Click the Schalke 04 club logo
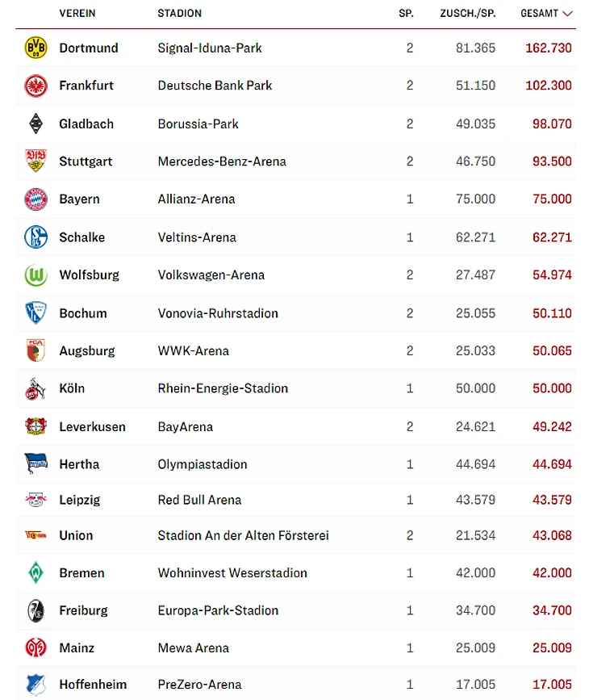This screenshot has height=700, width=589. pos(36,237)
